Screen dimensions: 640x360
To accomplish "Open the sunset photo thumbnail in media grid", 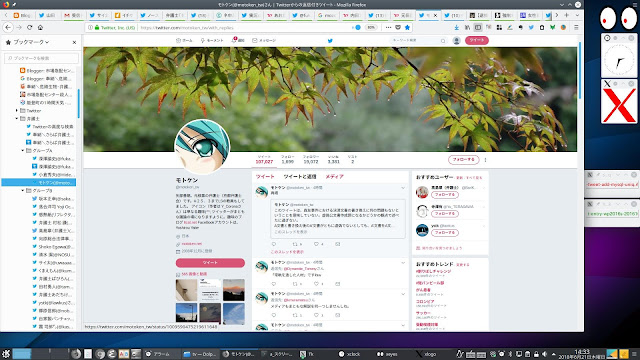I will [234, 290].
